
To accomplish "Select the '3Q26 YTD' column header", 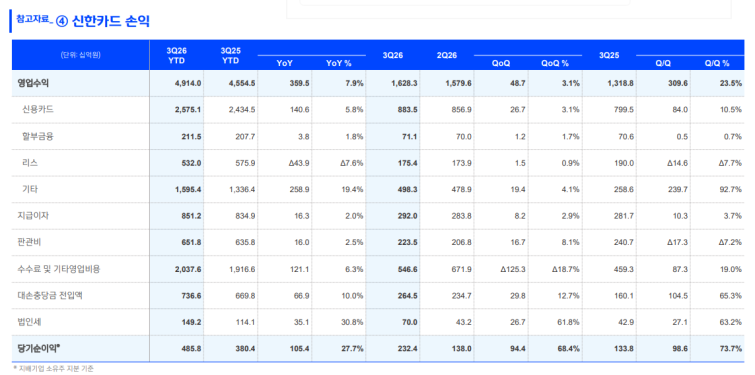I will click(x=177, y=55).
